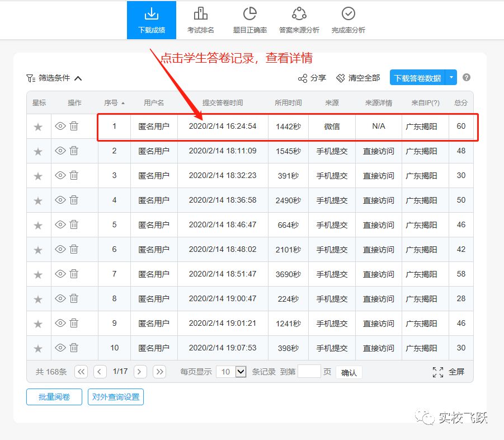Star the first answer record
The width and height of the screenshot is (504, 440).
click(x=38, y=126)
